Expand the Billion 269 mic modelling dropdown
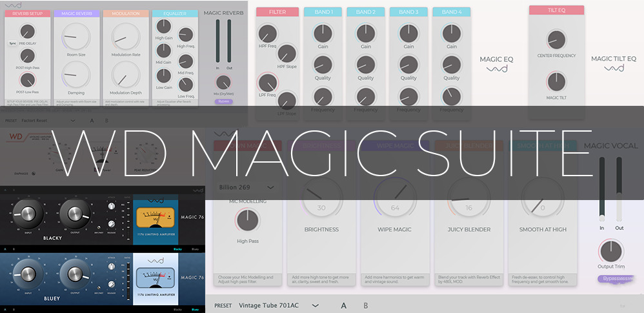The image size is (644, 313). pyautogui.click(x=247, y=187)
